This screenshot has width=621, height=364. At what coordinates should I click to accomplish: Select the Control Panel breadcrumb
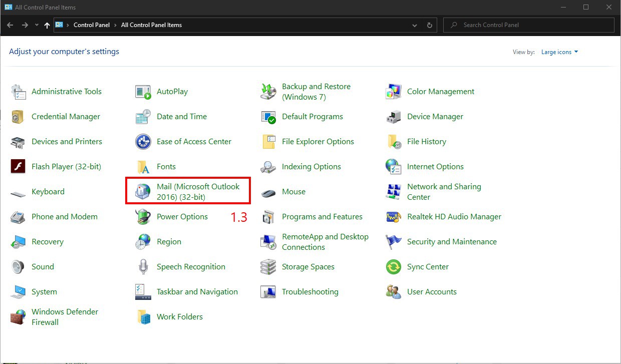tap(92, 25)
